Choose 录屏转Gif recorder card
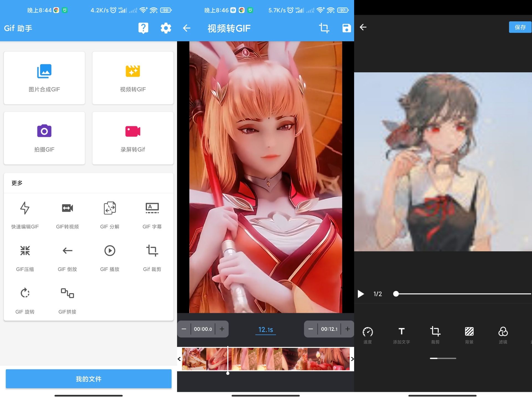Screen dimensions: 532x399 click(x=133, y=138)
